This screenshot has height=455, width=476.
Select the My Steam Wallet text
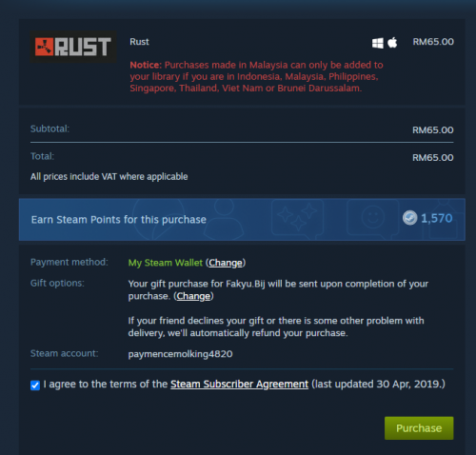[166, 263]
